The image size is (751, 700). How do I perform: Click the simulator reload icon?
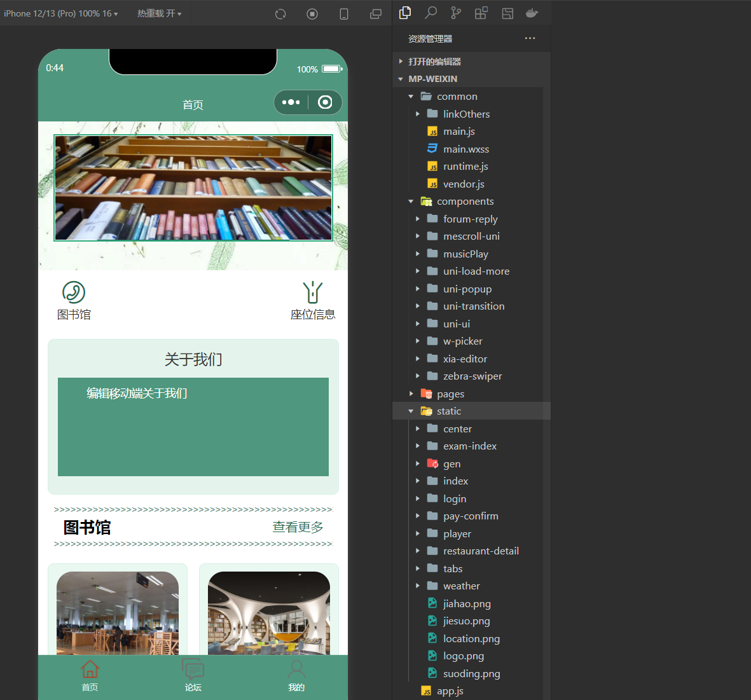click(280, 13)
